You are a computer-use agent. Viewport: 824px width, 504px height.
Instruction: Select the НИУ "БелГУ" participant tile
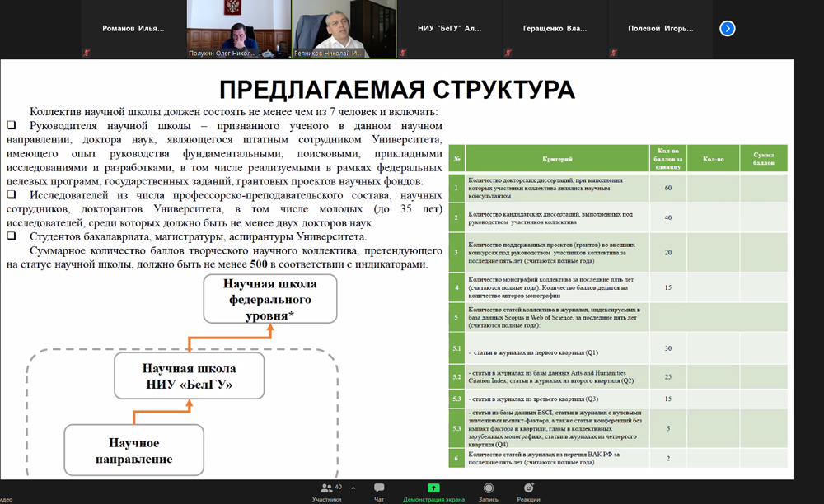coord(449,28)
